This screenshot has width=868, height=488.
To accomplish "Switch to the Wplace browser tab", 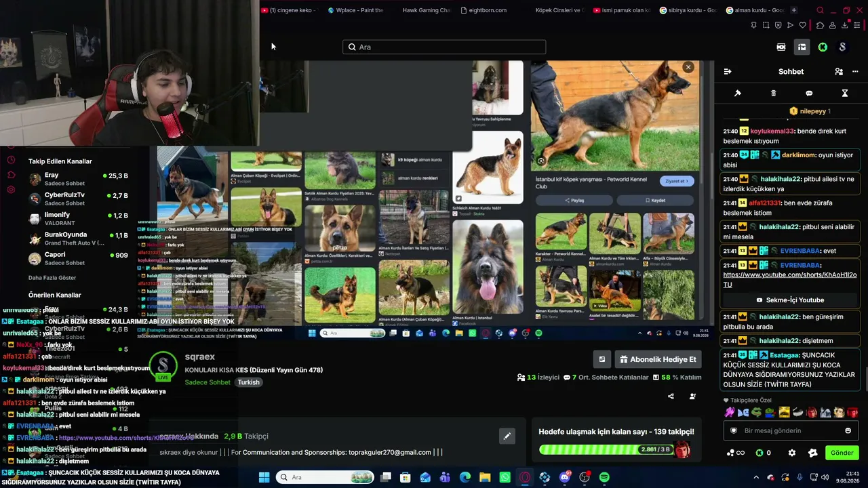I will (x=355, y=10).
